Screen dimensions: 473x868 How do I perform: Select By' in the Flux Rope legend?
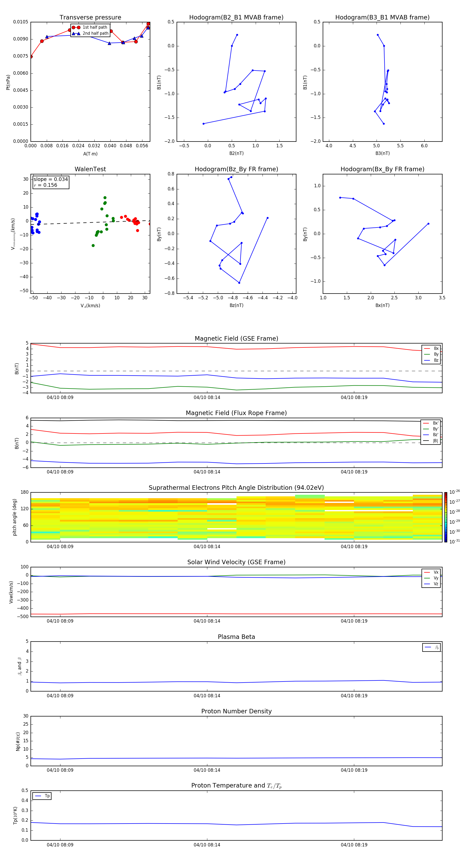pos(431,429)
